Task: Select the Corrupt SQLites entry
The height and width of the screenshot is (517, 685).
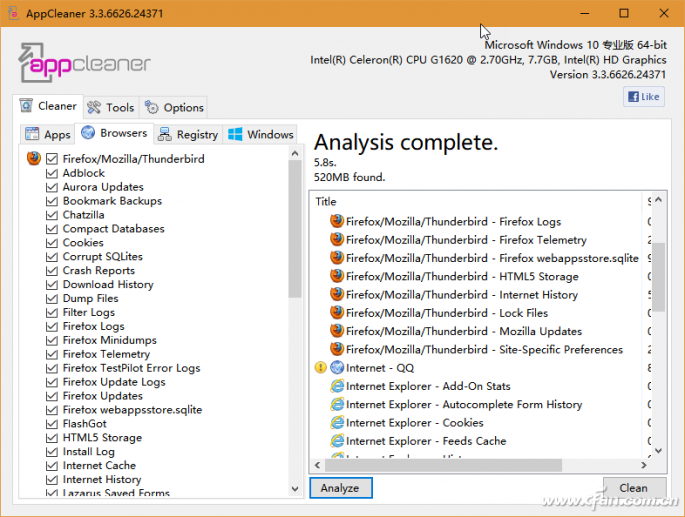Action: click(103, 257)
